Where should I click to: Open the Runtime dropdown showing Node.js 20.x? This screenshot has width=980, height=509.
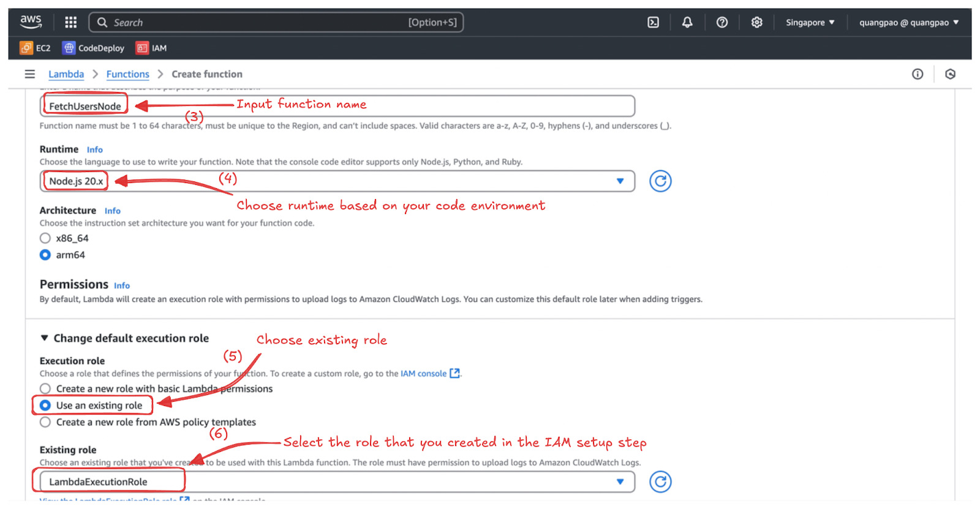click(337, 181)
